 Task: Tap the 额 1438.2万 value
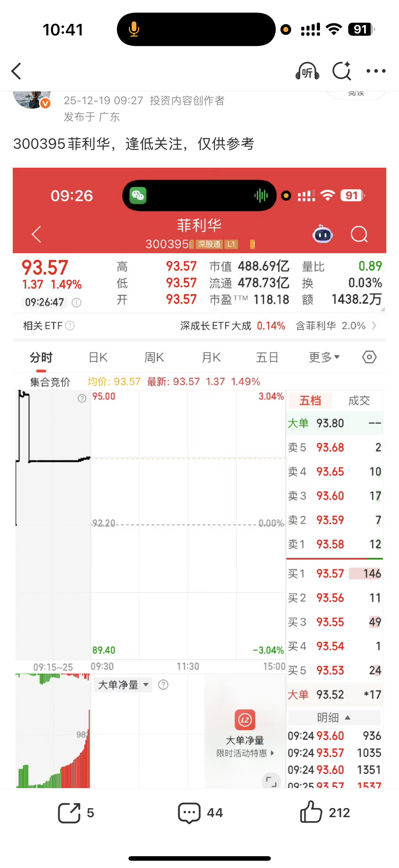tap(357, 299)
